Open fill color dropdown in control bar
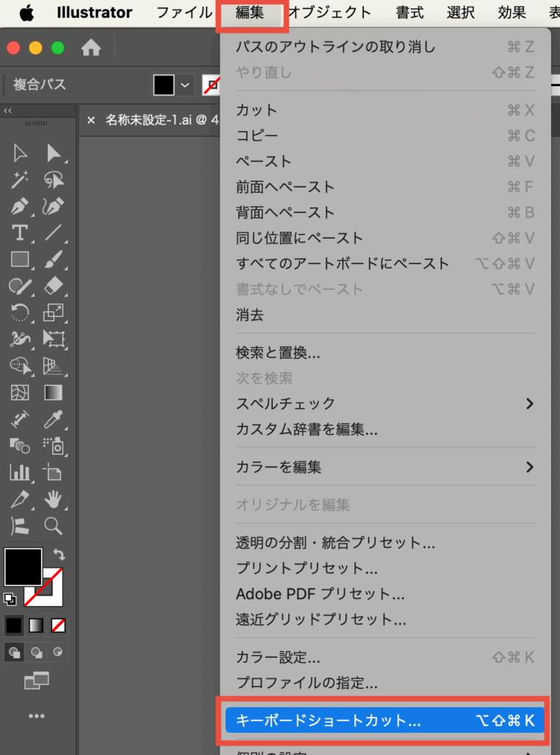This screenshot has width=560, height=755. coord(185,86)
